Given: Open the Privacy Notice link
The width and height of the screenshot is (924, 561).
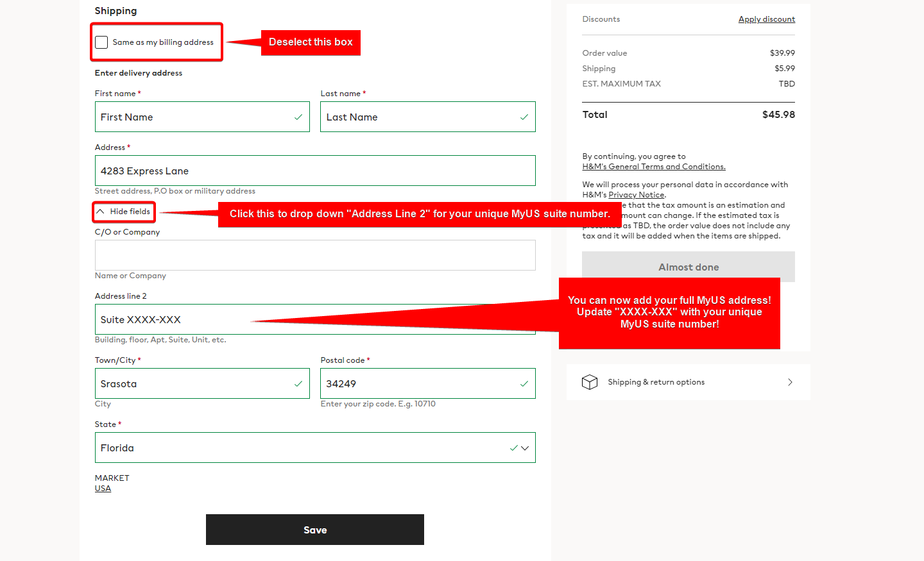Looking at the screenshot, I should pyautogui.click(x=636, y=195).
